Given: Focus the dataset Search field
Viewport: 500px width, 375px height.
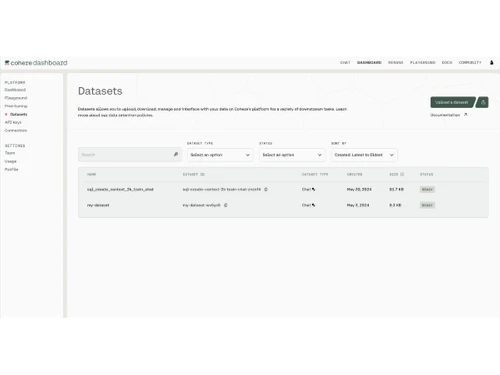Looking at the screenshot, I should point(130,155).
